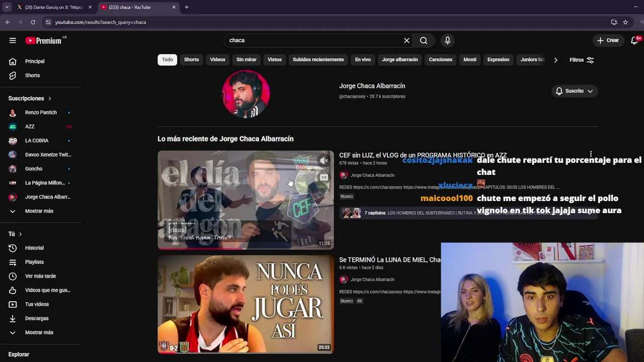Select the Todo filter chip
Image resolution: width=644 pixels, height=362 pixels.
coord(167,60)
